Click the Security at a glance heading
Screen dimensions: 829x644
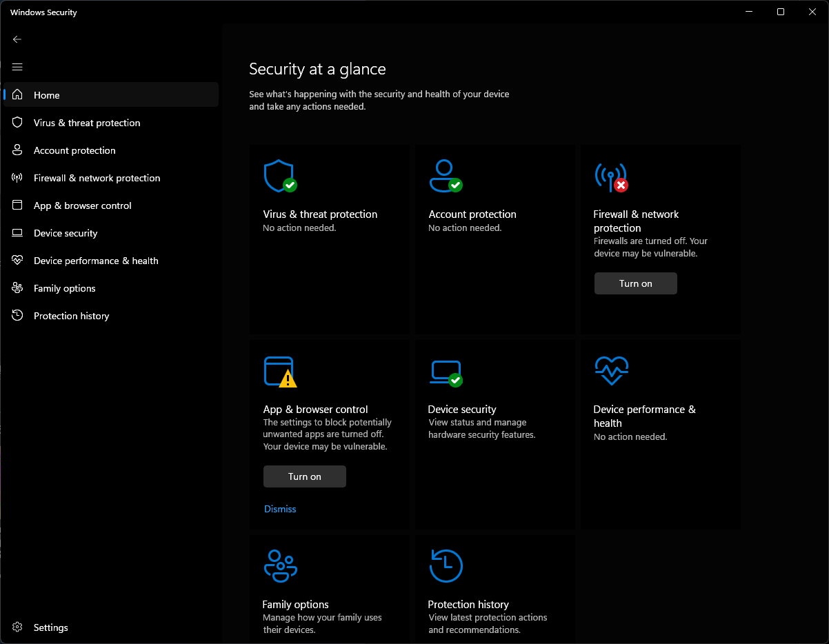pyautogui.click(x=317, y=69)
